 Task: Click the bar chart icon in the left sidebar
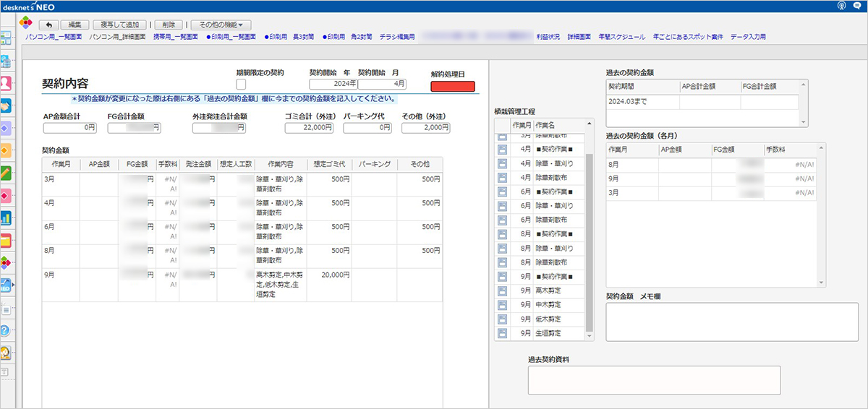coord(5,218)
